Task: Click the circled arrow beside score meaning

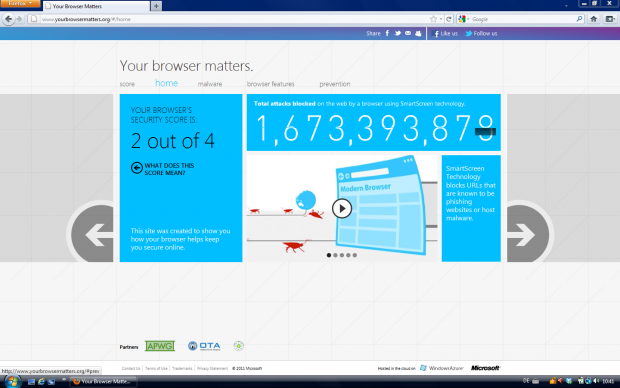Action: [x=137, y=168]
